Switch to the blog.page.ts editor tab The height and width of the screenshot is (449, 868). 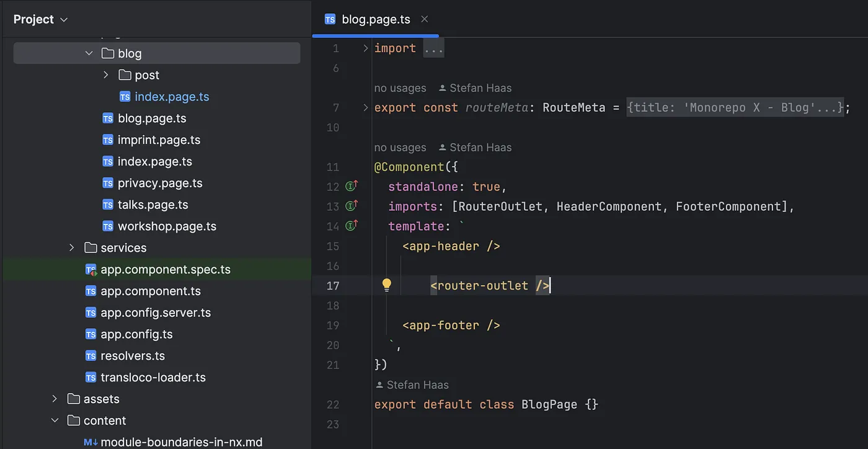click(376, 19)
